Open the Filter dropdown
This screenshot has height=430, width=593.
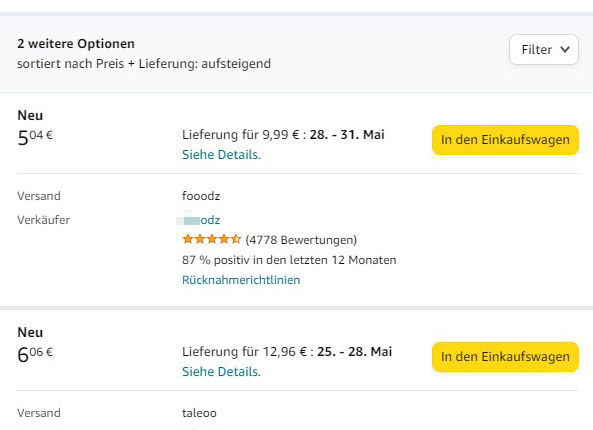point(543,50)
